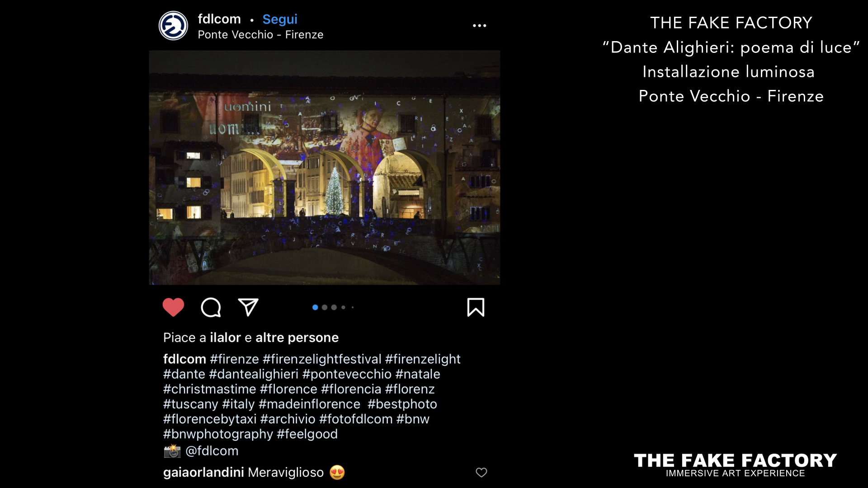Open the #firenzelightfestival hashtag
Screen dimensions: 868x488
[322, 359]
